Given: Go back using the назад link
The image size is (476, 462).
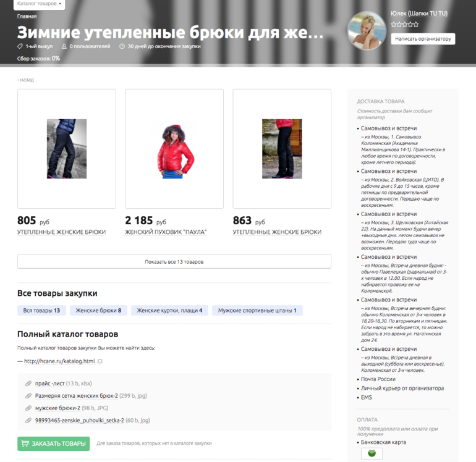Looking at the screenshot, I should 25,80.
